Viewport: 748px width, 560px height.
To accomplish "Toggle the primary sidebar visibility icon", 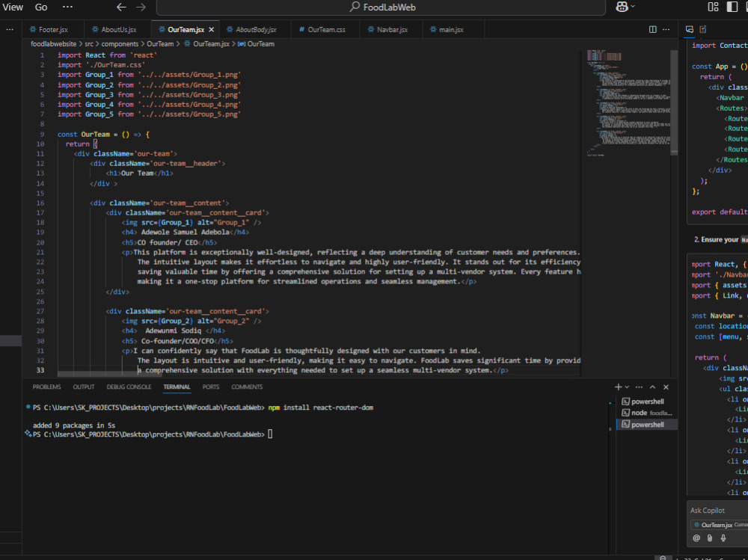I will 732,7.
